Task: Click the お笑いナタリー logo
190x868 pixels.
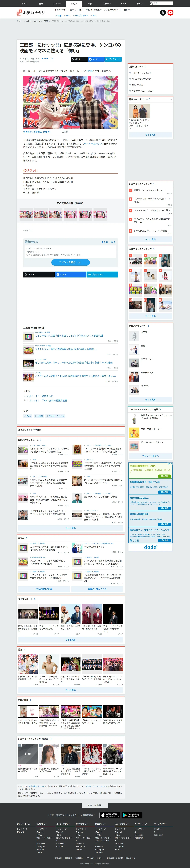Action: pos(32,13)
